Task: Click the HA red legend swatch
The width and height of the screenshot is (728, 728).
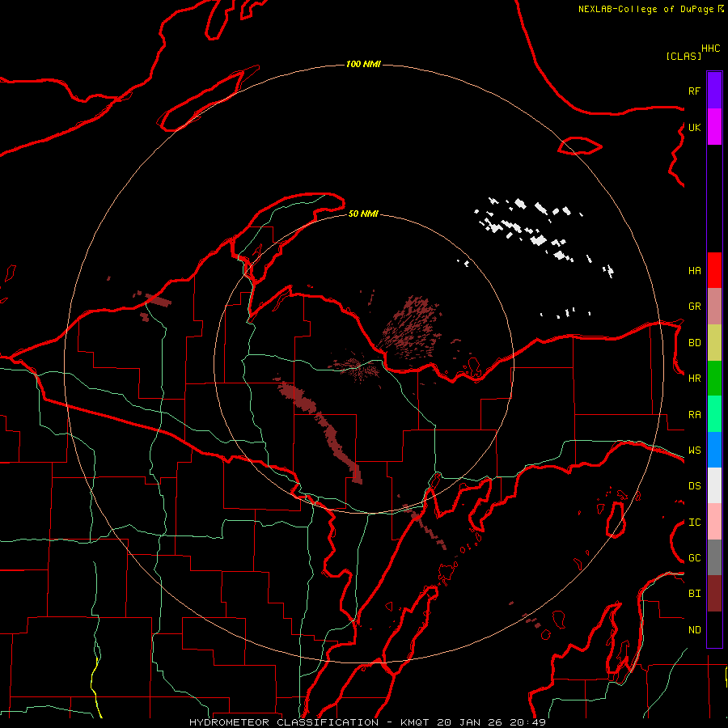Action: [x=714, y=270]
